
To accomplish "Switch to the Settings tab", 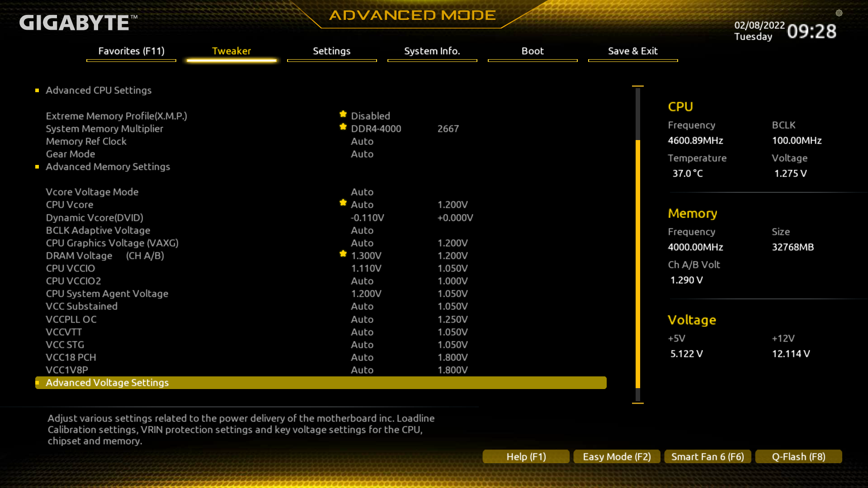I will click(x=331, y=51).
